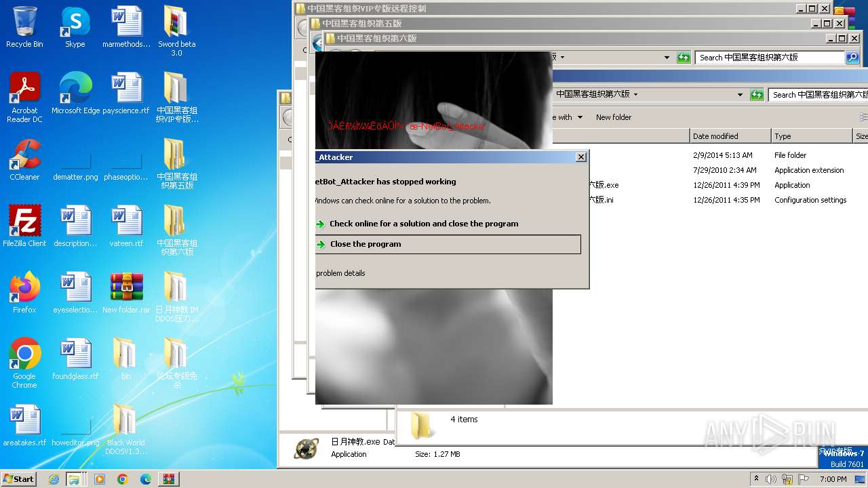Click the Chrome icon in the taskbar
Viewport: 868px width, 488px height.
pos(123,479)
